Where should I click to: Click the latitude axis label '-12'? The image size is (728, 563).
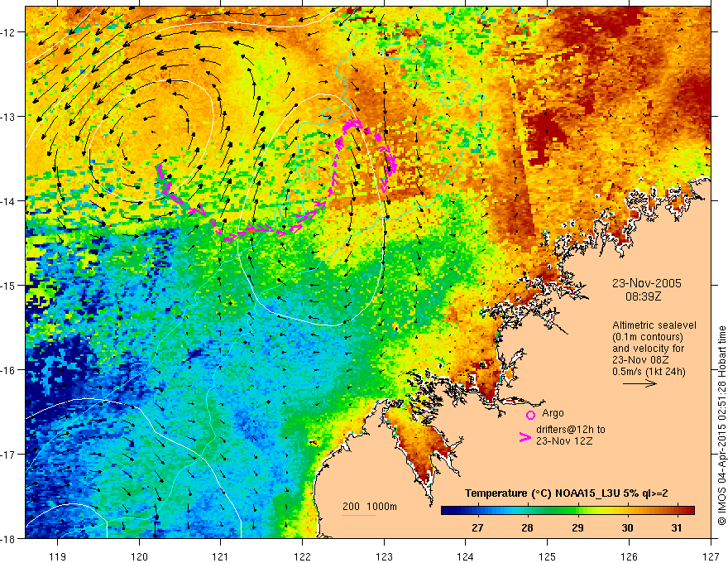9,32
